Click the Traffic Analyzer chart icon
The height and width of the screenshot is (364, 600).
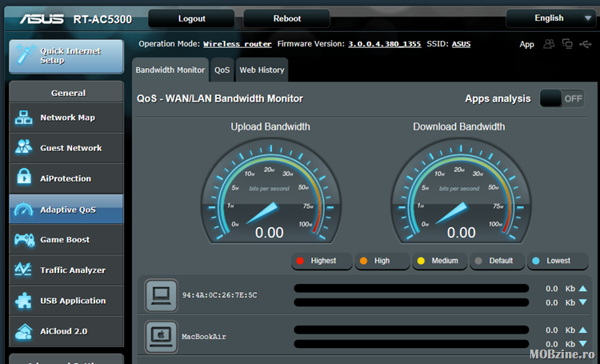(23, 270)
